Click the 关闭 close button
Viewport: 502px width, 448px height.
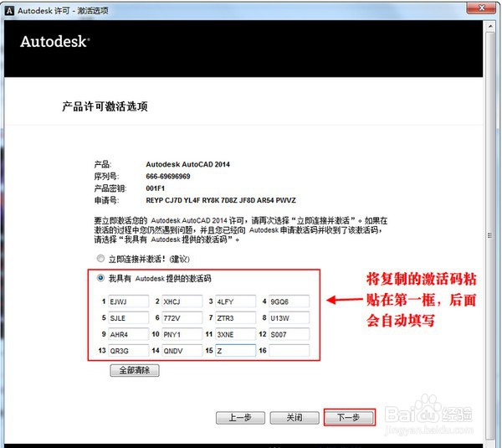tap(295, 418)
